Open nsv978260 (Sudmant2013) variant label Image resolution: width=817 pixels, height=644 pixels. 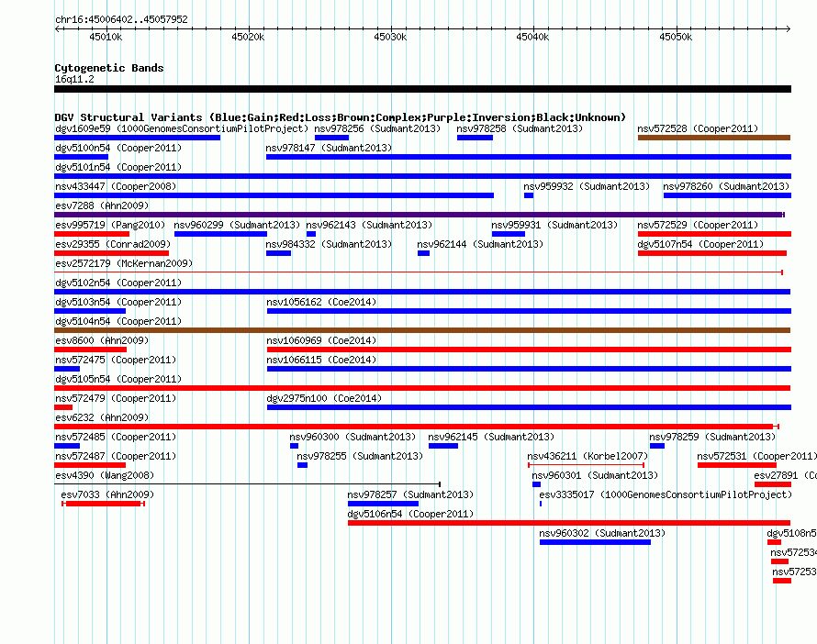[x=726, y=186]
